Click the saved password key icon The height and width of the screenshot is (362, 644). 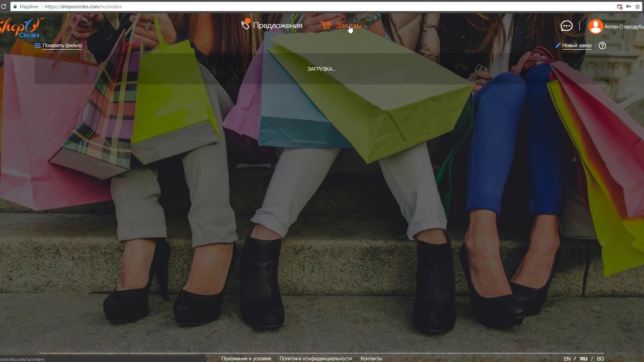(629, 7)
